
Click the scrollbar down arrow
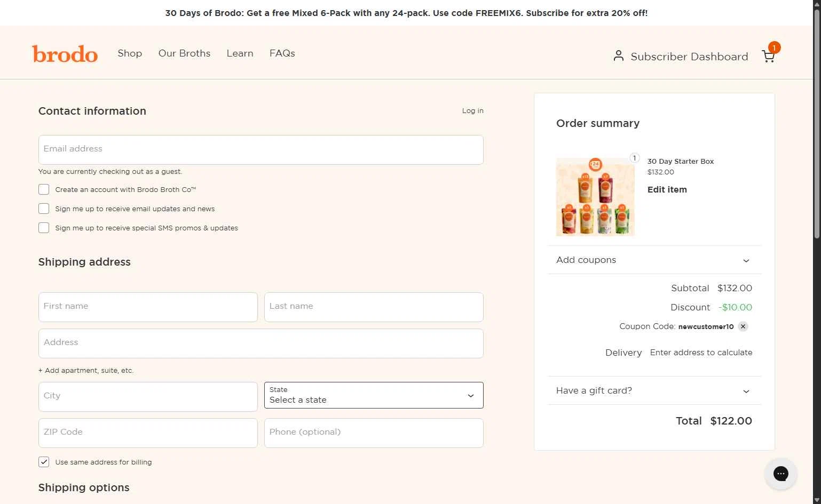tap(817, 500)
